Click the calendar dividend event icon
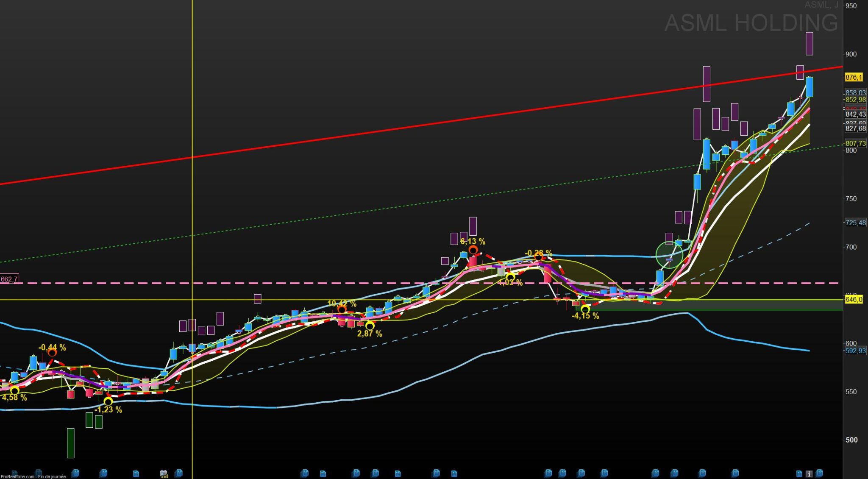The height and width of the screenshot is (479, 868). click(164, 473)
